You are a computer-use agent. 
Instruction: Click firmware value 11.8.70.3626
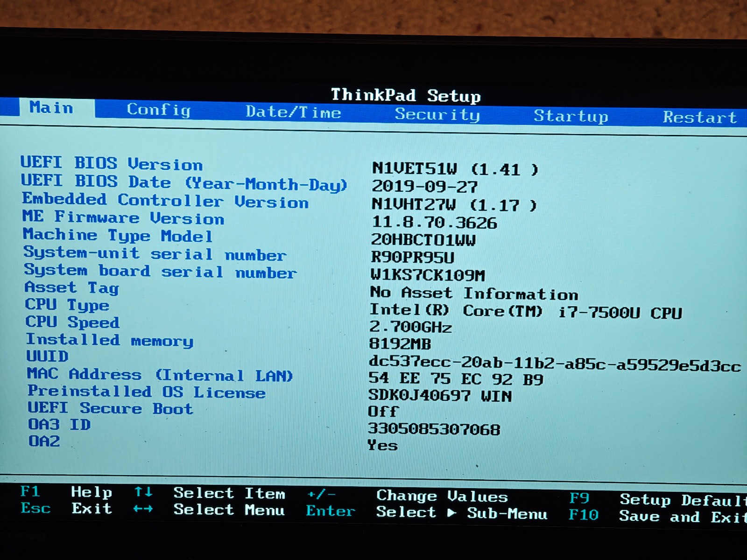[x=434, y=223]
